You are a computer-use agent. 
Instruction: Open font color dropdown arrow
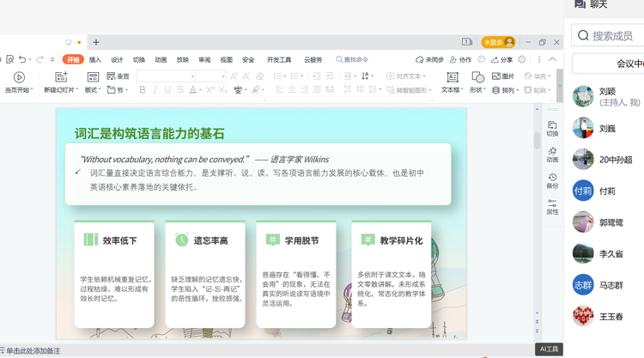[x=200, y=90]
